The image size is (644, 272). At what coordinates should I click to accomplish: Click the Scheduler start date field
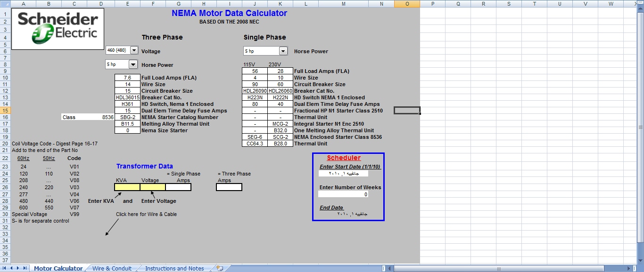[x=343, y=173]
